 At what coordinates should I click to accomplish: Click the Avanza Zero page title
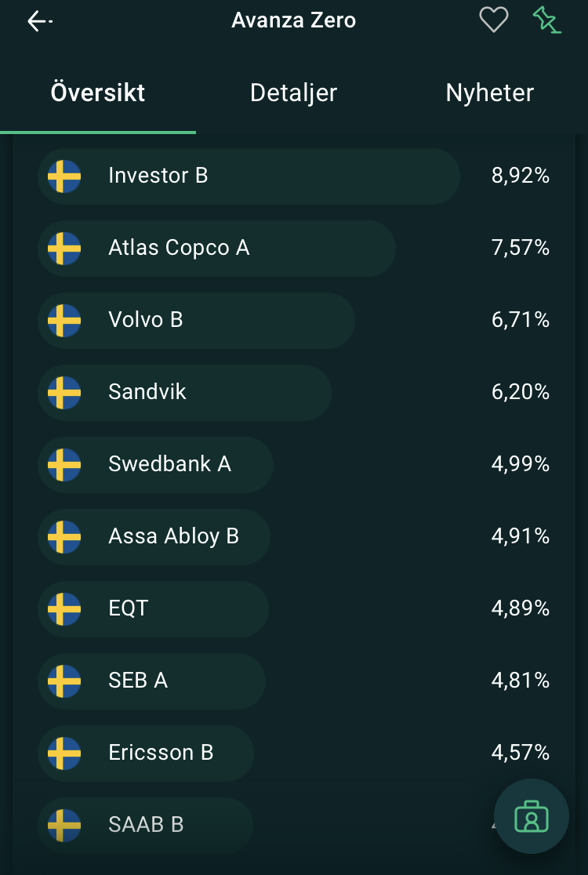293,20
